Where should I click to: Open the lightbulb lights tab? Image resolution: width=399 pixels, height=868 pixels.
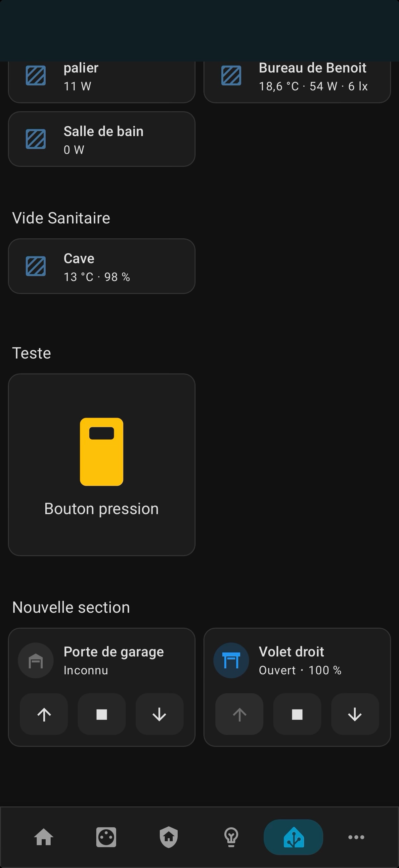pyautogui.click(x=231, y=837)
